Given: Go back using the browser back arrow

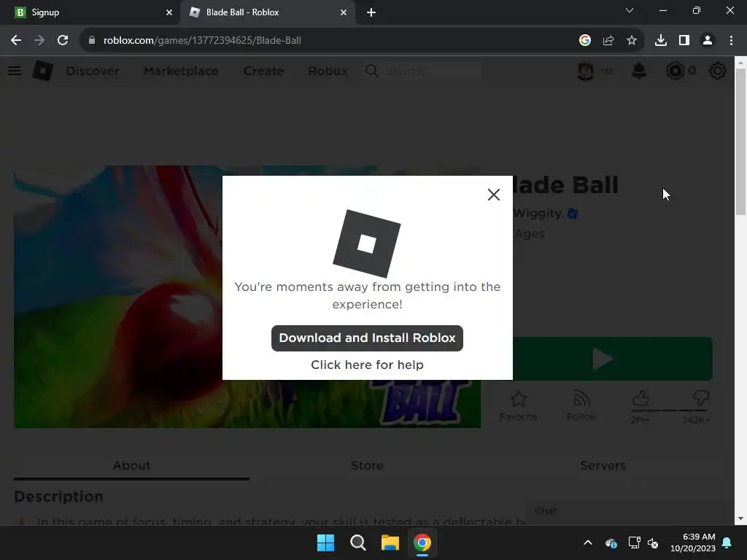Looking at the screenshot, I should [x=16, y=41].
